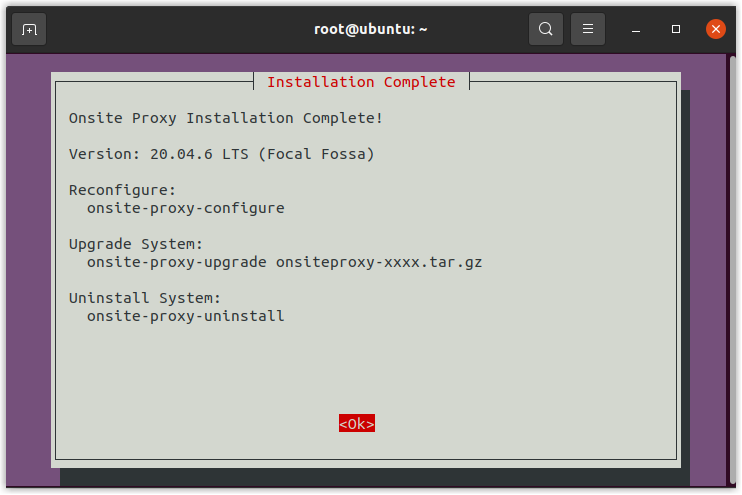Click the Reconfigure: heading
This screenshot has height=495, width=742.
[x=122, y=190]
